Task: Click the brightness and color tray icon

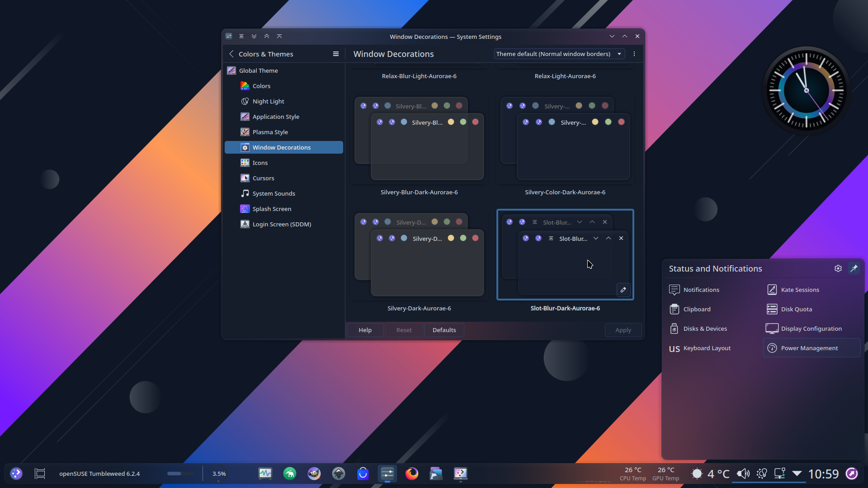Action: (762, 474)
